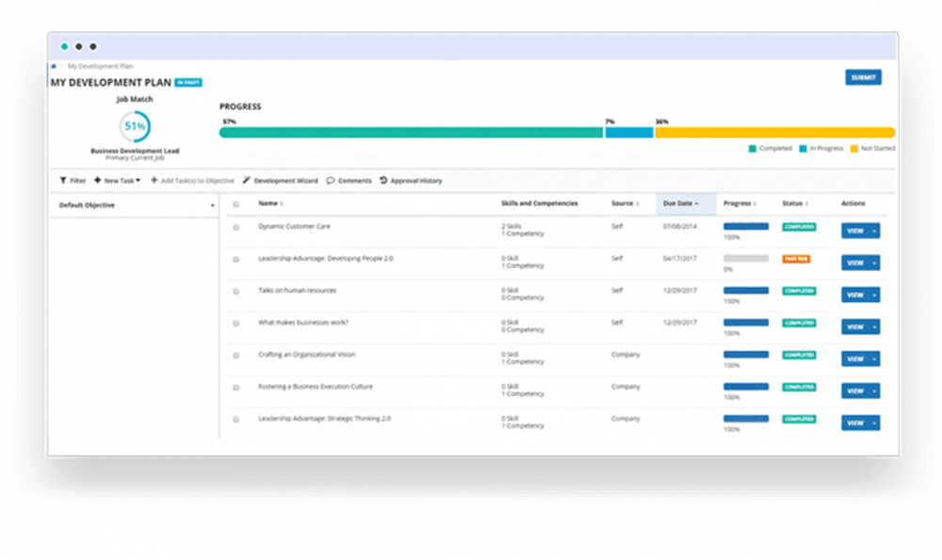Select checkbox for Talks on human resources

coord(236,291)
